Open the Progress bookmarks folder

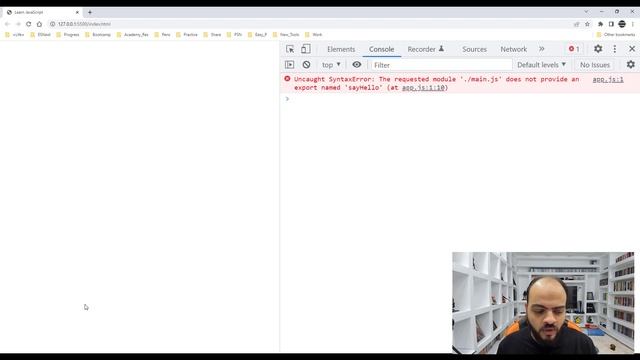[x=68, y=35]
